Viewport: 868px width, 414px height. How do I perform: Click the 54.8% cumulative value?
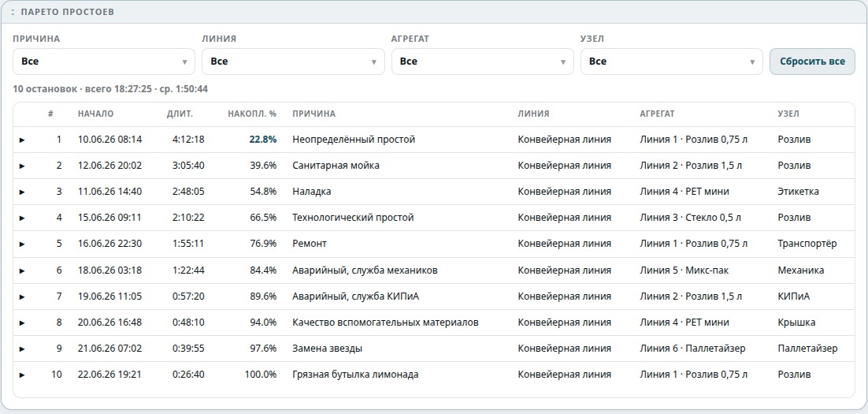point(264,192)
